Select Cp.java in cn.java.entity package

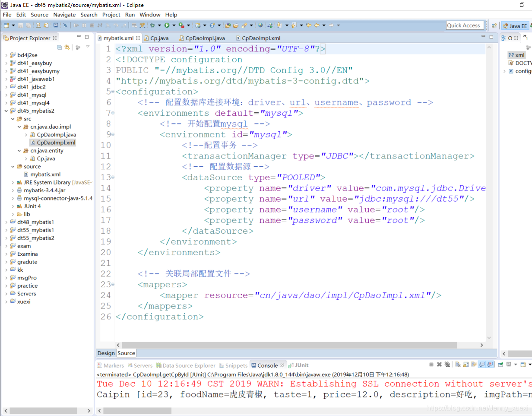tap(42, 159)
